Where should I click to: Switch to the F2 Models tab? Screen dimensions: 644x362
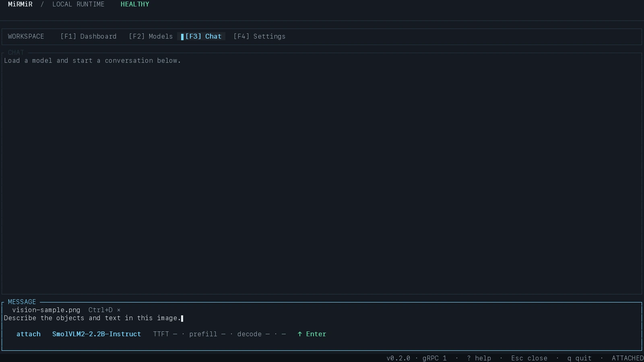click(151, 36)
